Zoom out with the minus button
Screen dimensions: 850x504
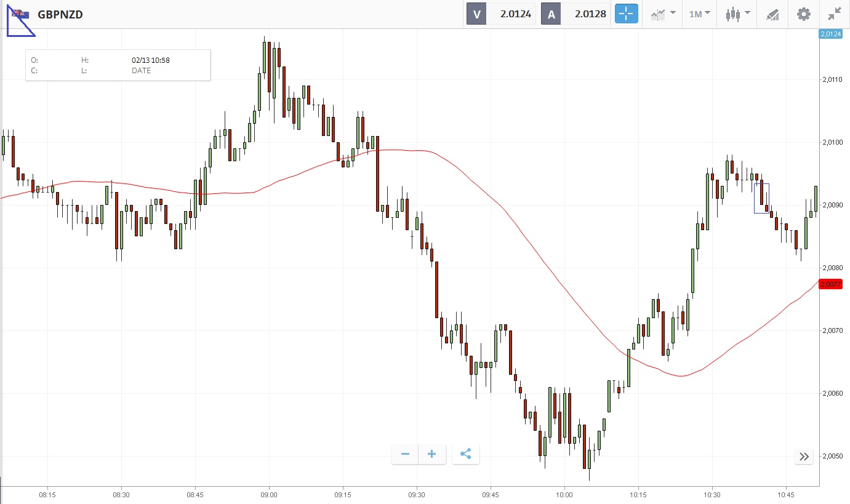(405, 454)
